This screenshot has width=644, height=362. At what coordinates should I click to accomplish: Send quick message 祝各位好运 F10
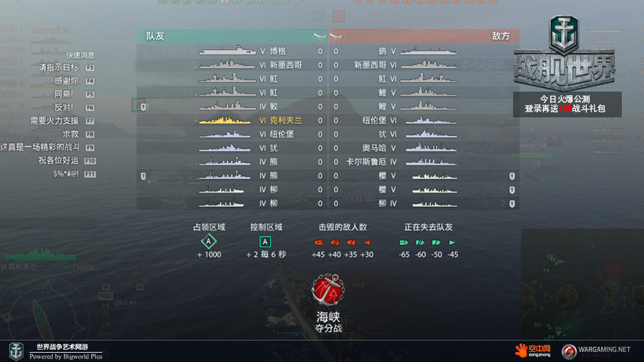pos(67,160)
